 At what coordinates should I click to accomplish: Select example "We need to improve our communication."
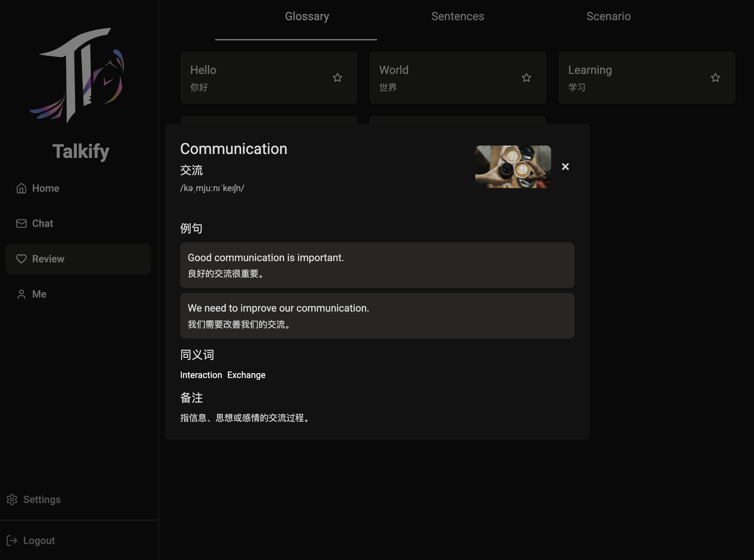coord(377,315)
